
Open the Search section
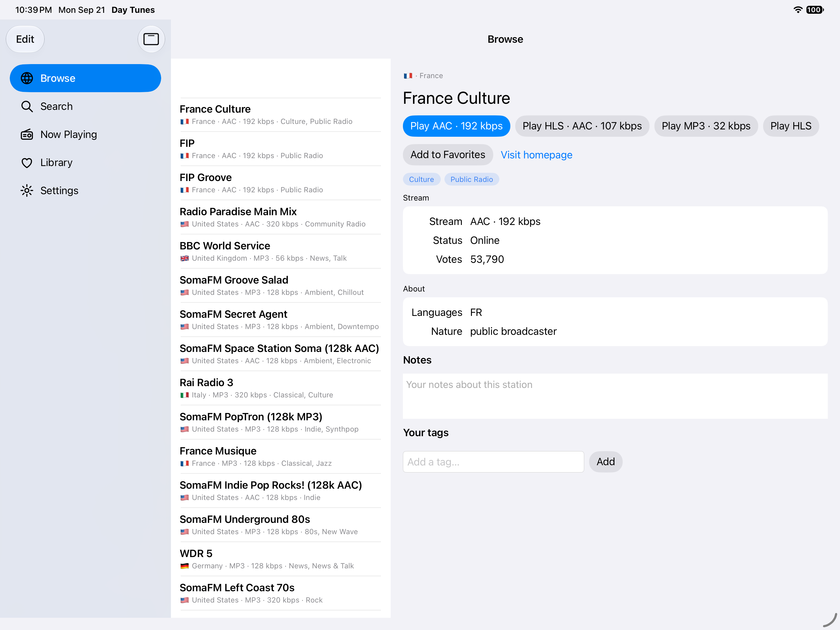(85, 106)
